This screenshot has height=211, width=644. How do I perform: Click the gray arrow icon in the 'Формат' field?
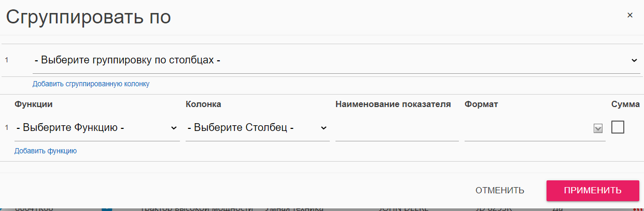click(x=598, y=128)
